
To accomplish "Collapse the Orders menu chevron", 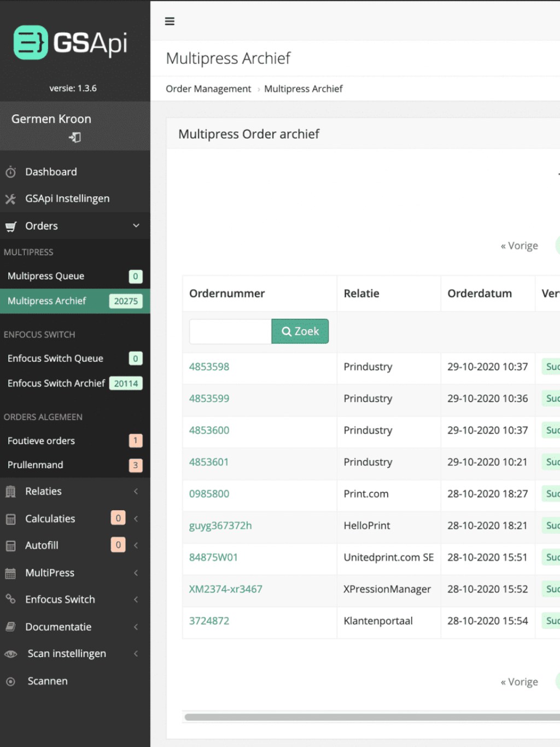I will [136, 225].
